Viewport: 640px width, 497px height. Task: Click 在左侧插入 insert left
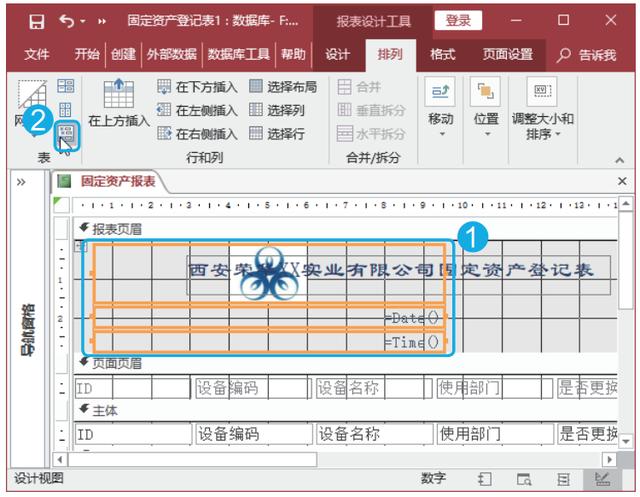point(197,110)
